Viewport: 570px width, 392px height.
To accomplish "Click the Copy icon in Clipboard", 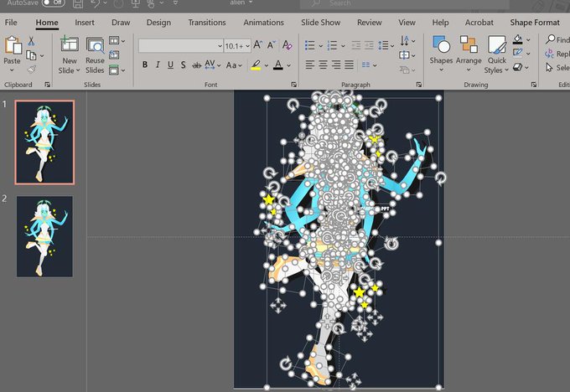I will (31, 55).
